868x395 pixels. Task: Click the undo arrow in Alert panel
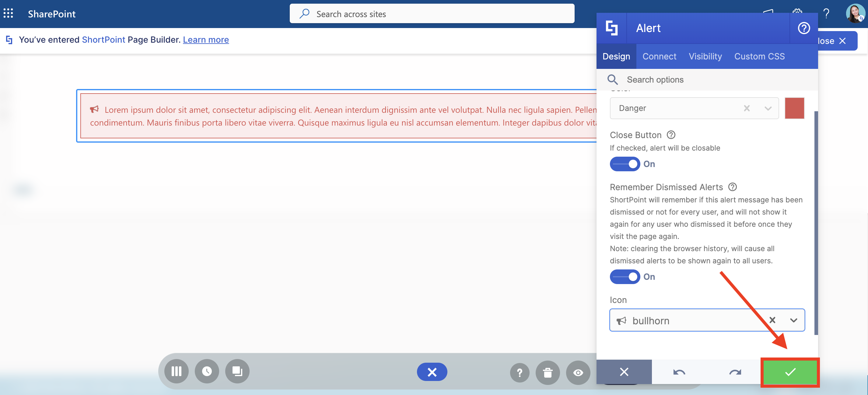679,372
